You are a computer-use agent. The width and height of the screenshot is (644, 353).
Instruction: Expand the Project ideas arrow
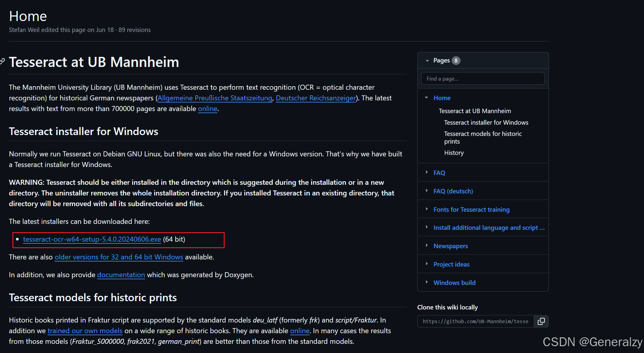click(426, 264)
